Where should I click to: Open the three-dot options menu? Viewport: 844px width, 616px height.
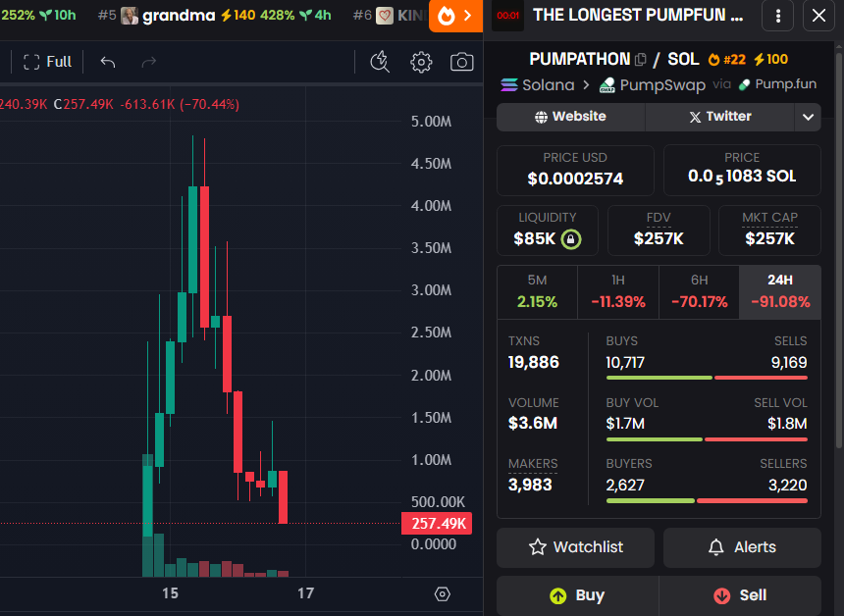(x=778, y=16)
